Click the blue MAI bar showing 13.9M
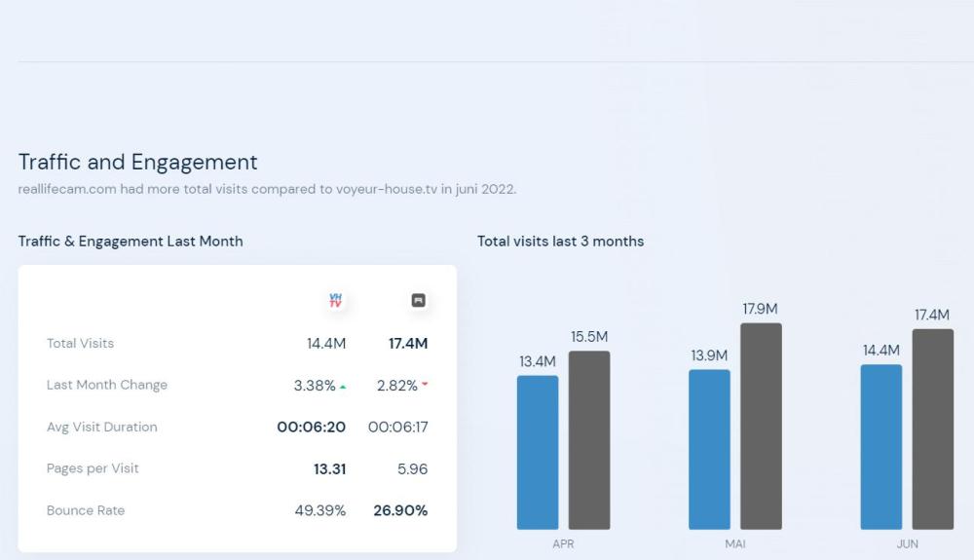The image size is (974, 560). 709,449
